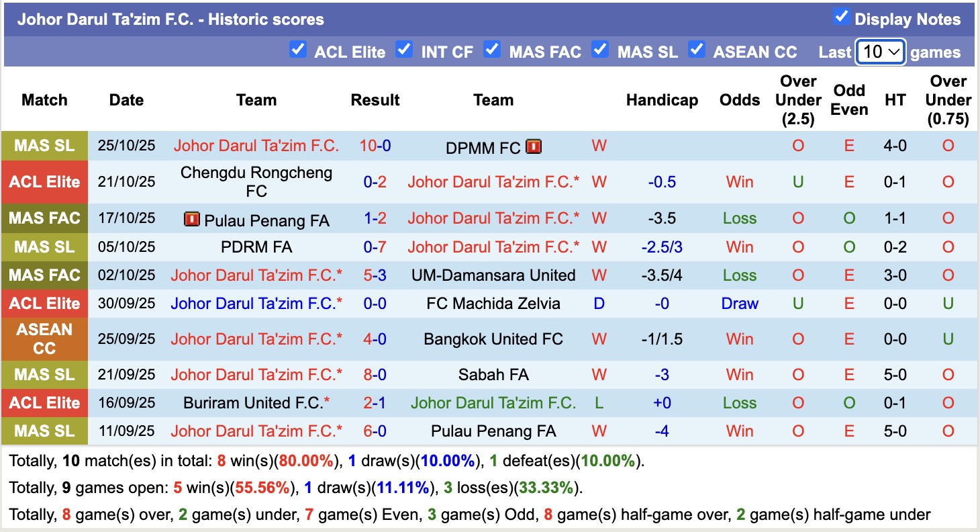The image size is (980, 532).
Task: Click the Chengdu Rongcheng FC team name
Action: [256, 181]
